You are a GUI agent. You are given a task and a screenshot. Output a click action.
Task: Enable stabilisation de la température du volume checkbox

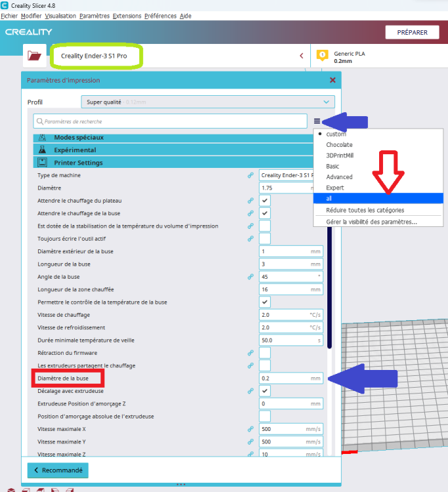[265, 226]
